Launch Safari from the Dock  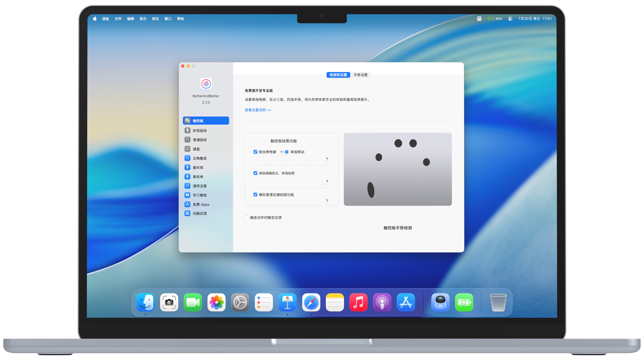tap(311, 303)
